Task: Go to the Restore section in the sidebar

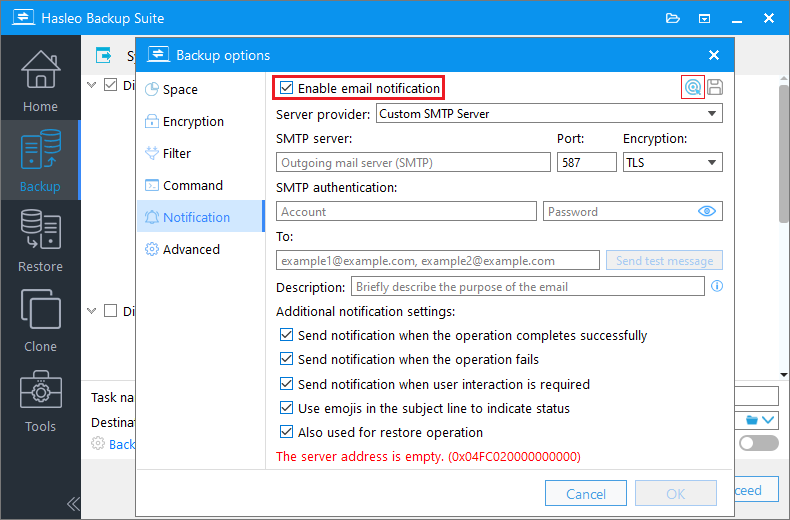Action: [x=40, y=240]
